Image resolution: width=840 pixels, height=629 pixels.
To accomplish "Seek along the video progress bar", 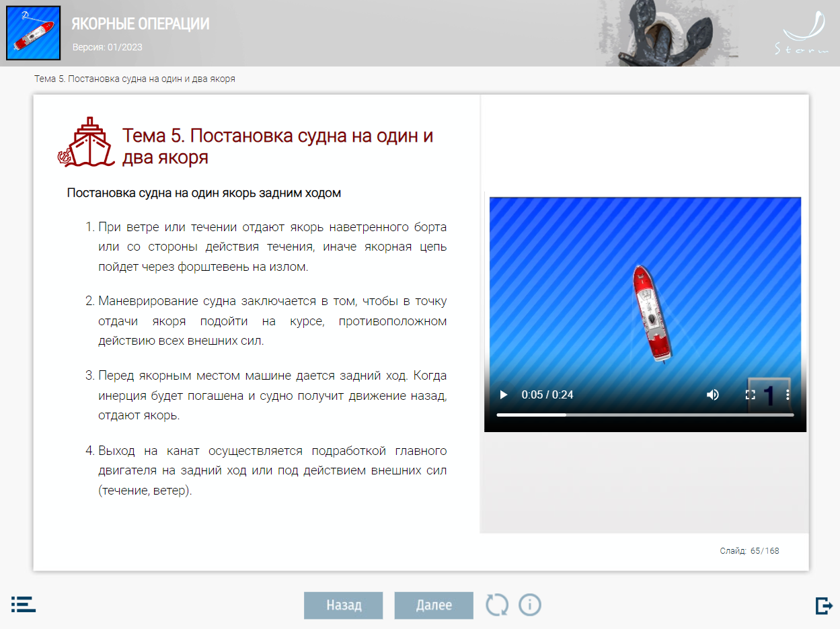I will point(645,415).
